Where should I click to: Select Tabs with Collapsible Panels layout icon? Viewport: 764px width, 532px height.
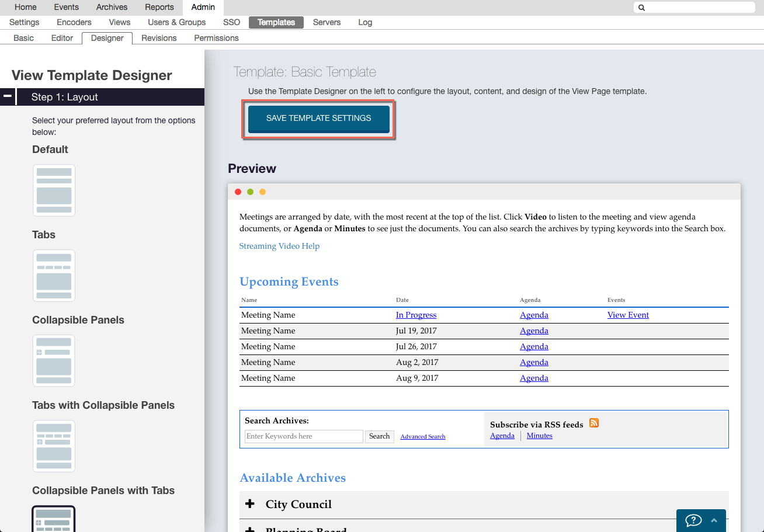pos(54,446)
